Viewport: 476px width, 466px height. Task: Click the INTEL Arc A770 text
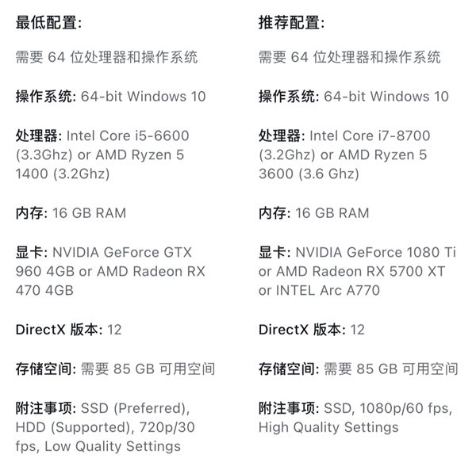328,290
